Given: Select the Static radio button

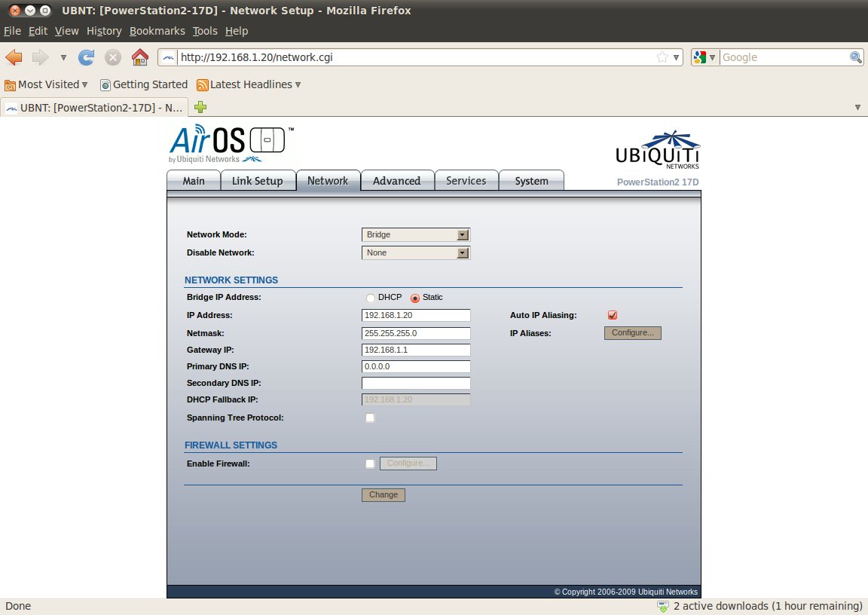Looking at the screenshot, I should click(414, 298).
